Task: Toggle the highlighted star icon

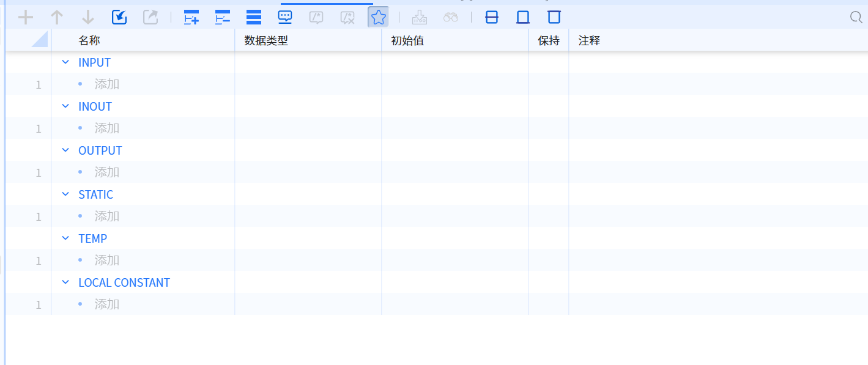Action: click(x=378, y=17)
